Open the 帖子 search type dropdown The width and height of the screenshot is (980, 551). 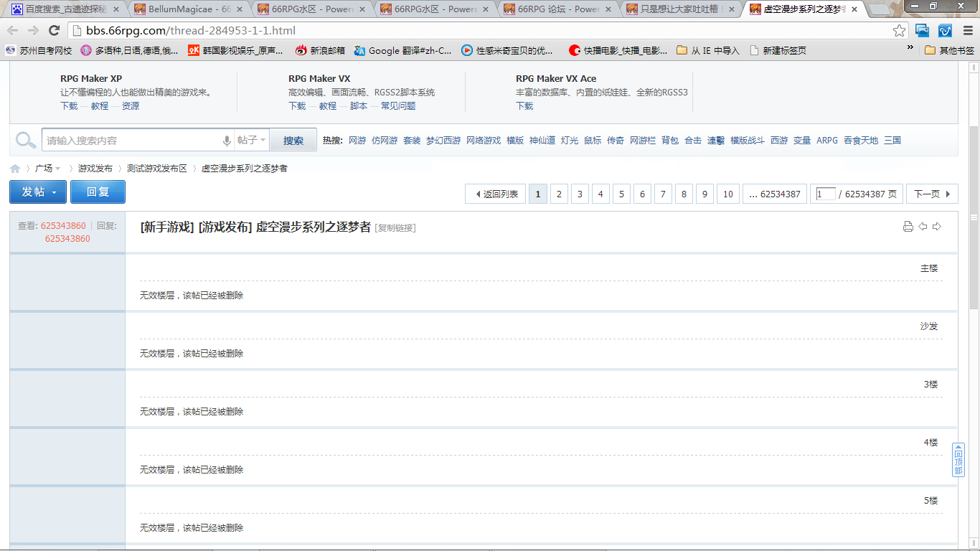point(252,141)
